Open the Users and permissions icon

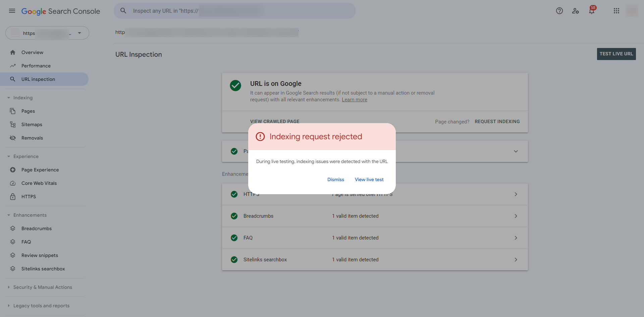pyautogui.click(x=576, y=11)
